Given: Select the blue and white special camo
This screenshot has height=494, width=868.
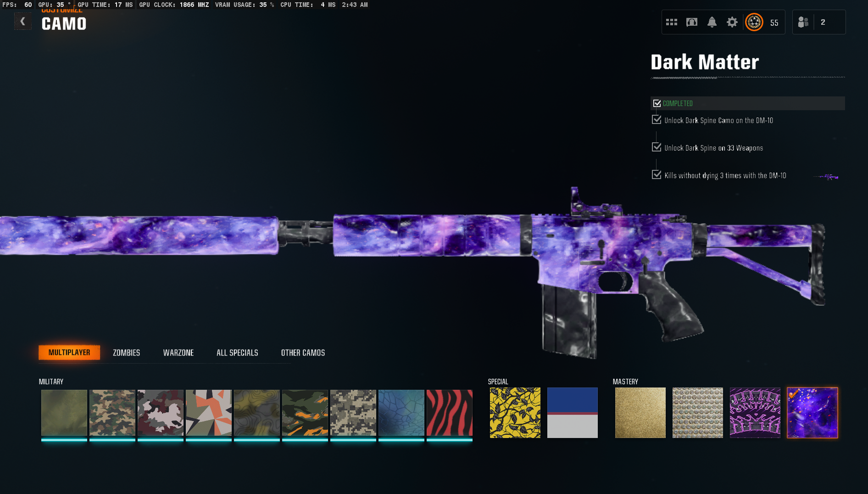Looking at the screenshot, I should [573, 413].
